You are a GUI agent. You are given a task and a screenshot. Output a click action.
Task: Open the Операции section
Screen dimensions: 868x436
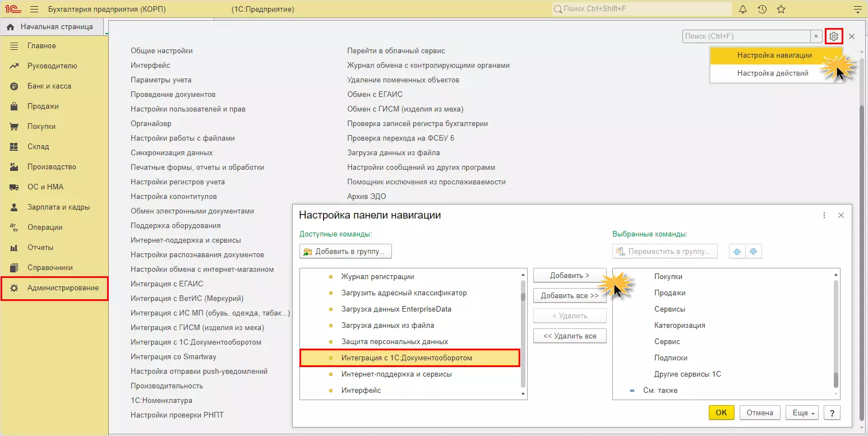click(54, 228)
